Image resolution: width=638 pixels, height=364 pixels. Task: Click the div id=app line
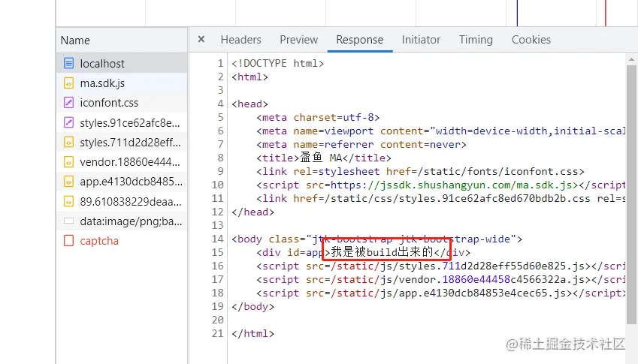364,252
